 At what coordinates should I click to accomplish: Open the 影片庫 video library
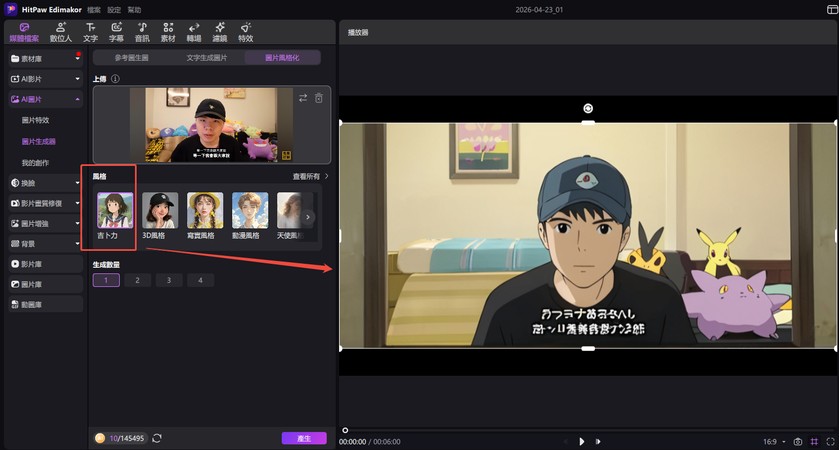[45, 264]
